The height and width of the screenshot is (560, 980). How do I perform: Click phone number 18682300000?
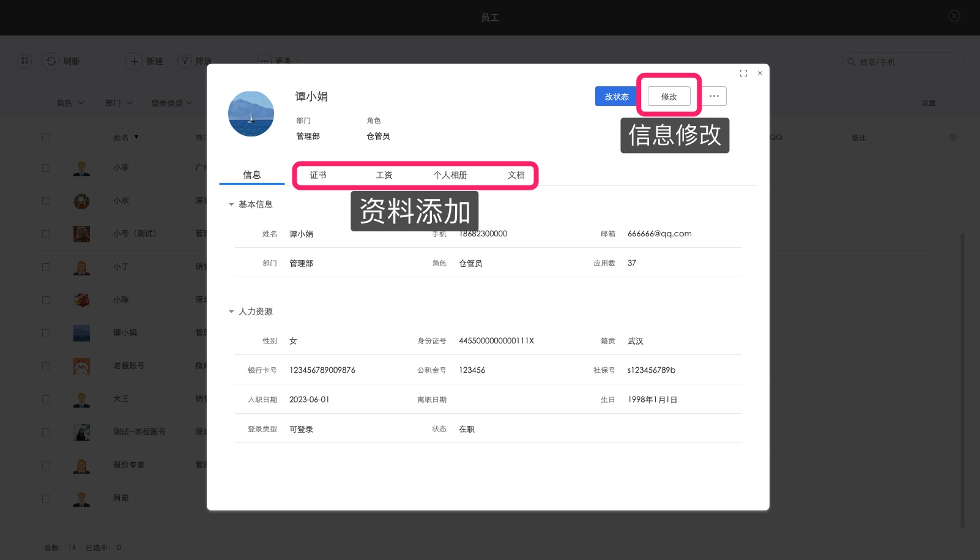(x=483, y=233)
